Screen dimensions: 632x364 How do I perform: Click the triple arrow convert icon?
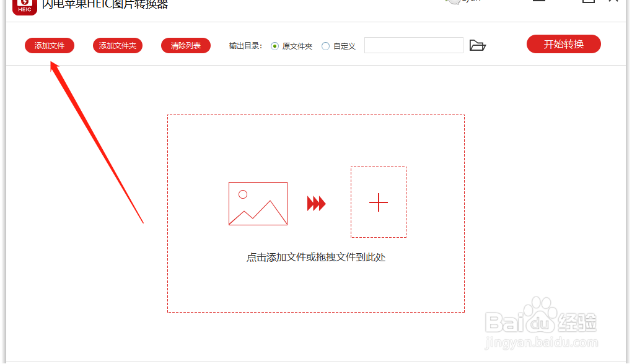pyautogui.click(x=317, y=203)
